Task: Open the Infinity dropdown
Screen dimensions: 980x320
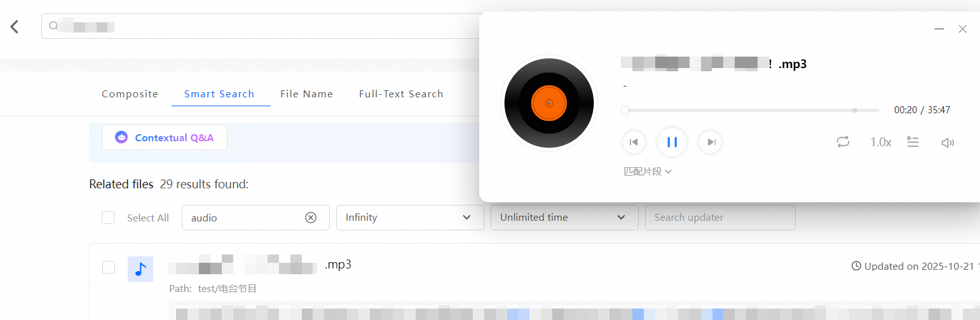Action: tap(410, 218)
